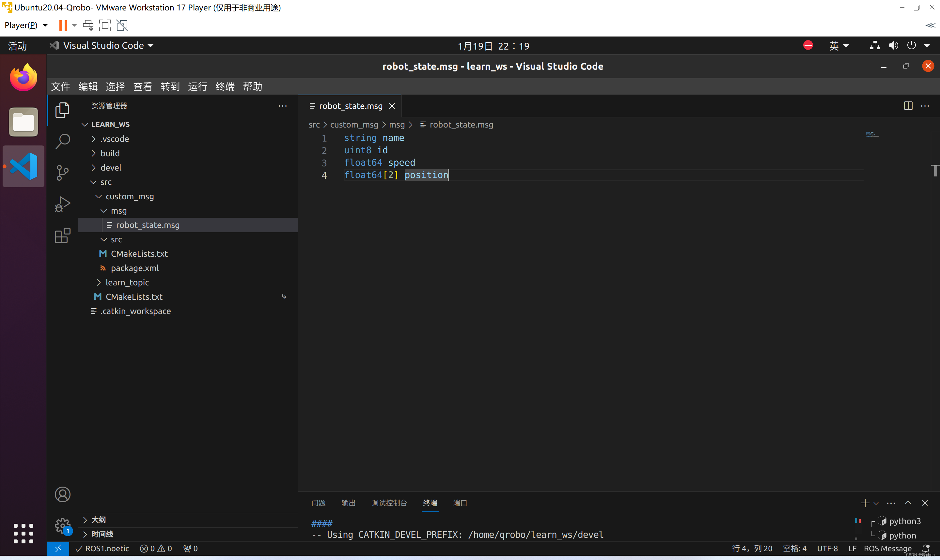Toggle VMware Unity mode icon
The width and height of the screenshot is (940, 560).
coord(122,25)
